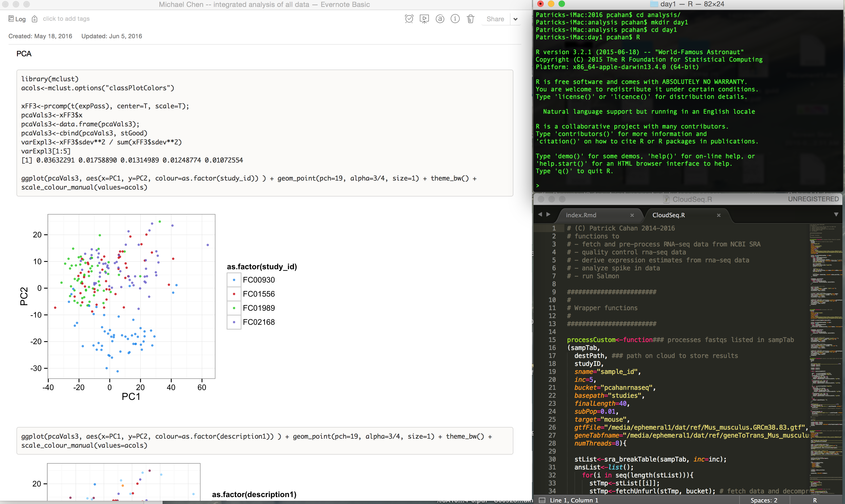This screenshot has width=845, height=504.
Task: Set a reminder with the alarm clock icon
Action: 409,19
